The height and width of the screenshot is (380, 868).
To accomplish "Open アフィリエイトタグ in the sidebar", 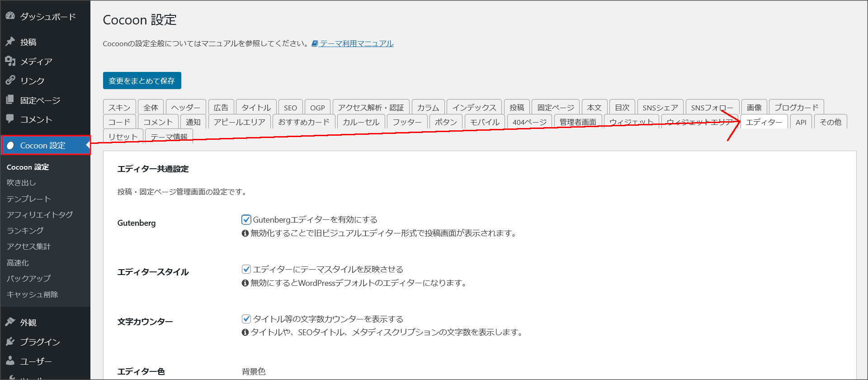I will (x=40, y=214).
